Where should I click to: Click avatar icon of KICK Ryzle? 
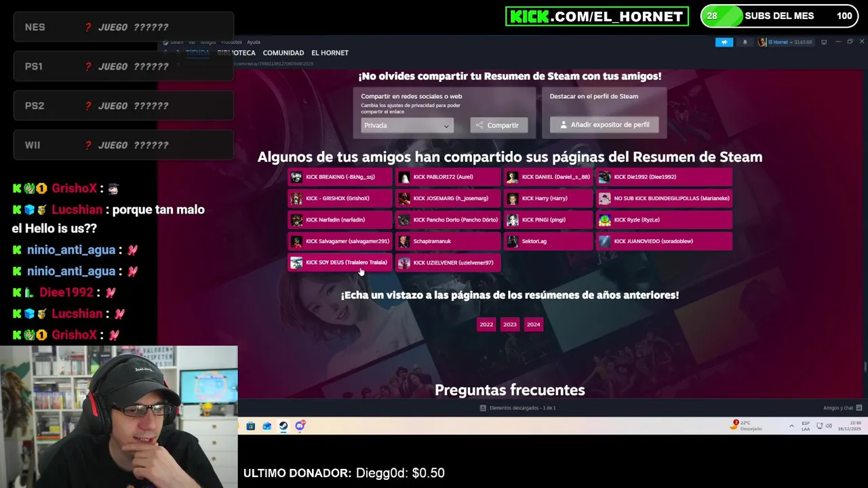(604, 220)
